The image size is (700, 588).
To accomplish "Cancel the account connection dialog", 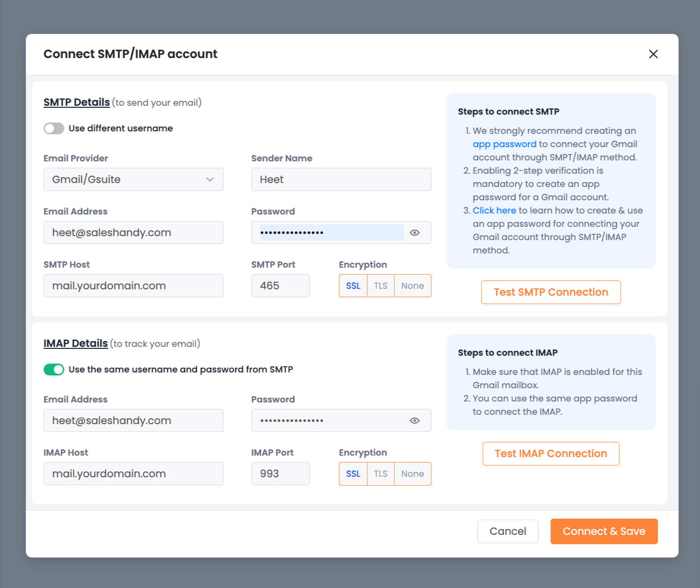I will point(508,531).
